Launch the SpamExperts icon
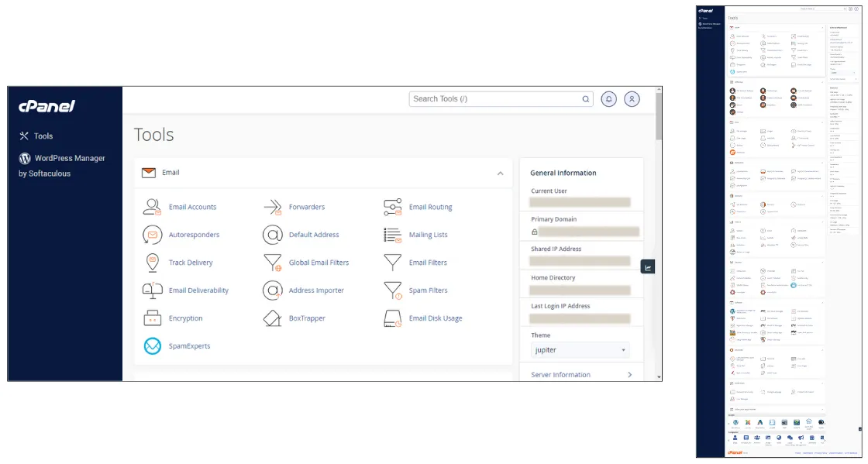This screenshot has width=868, height=464. tap(153, 346)
